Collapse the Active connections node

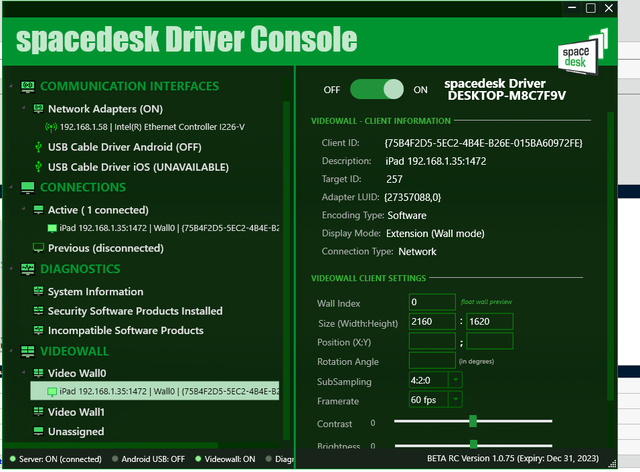click(x=24, y=209)
